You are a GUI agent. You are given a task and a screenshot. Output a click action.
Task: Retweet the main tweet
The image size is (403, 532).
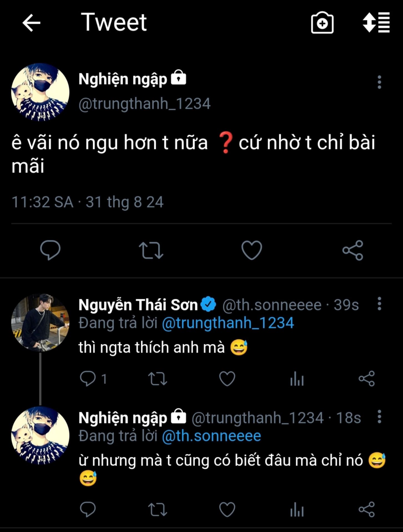(x=151, y=250)
